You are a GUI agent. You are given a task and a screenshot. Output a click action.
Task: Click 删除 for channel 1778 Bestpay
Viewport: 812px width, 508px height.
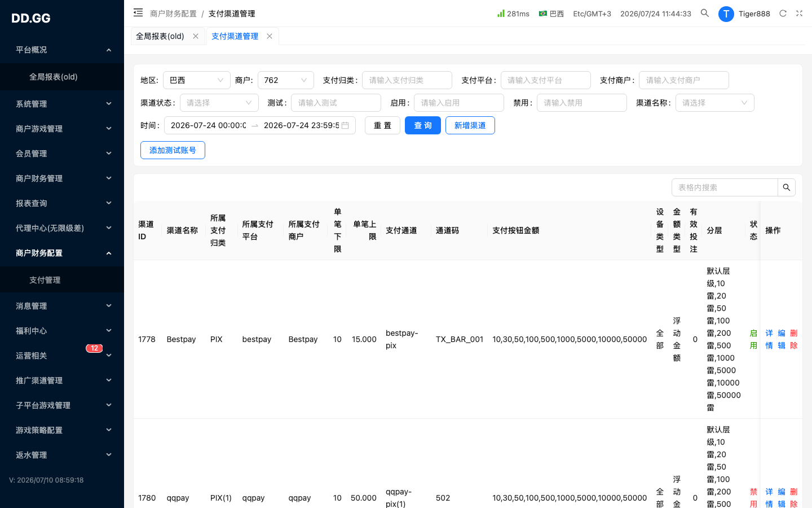click(794, 339)
